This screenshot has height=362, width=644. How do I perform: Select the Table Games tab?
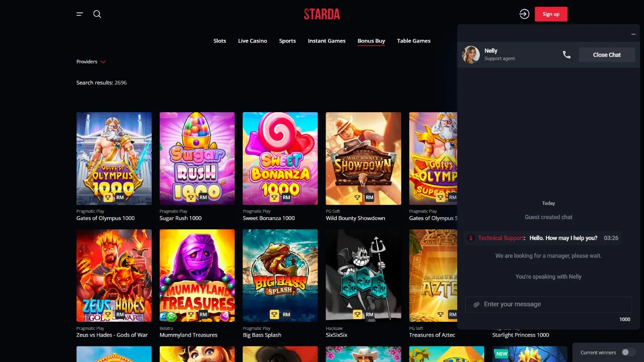point(414,41)
